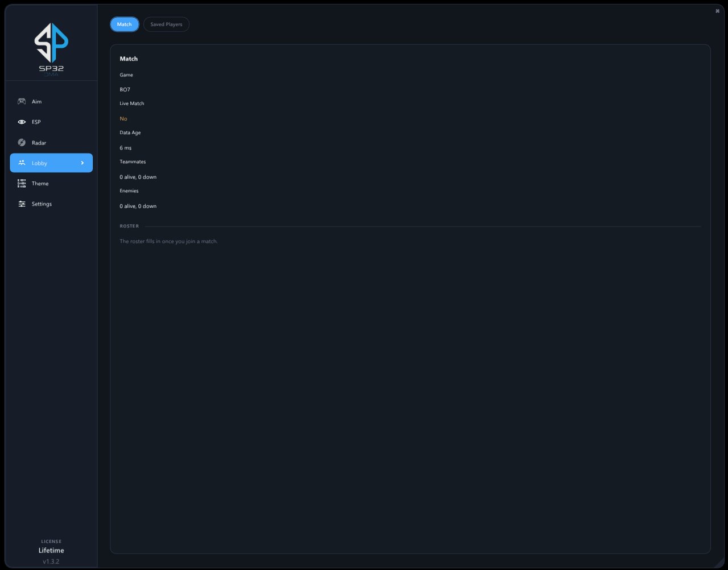Select the Settings sliders icon

[x=22, y=204]
